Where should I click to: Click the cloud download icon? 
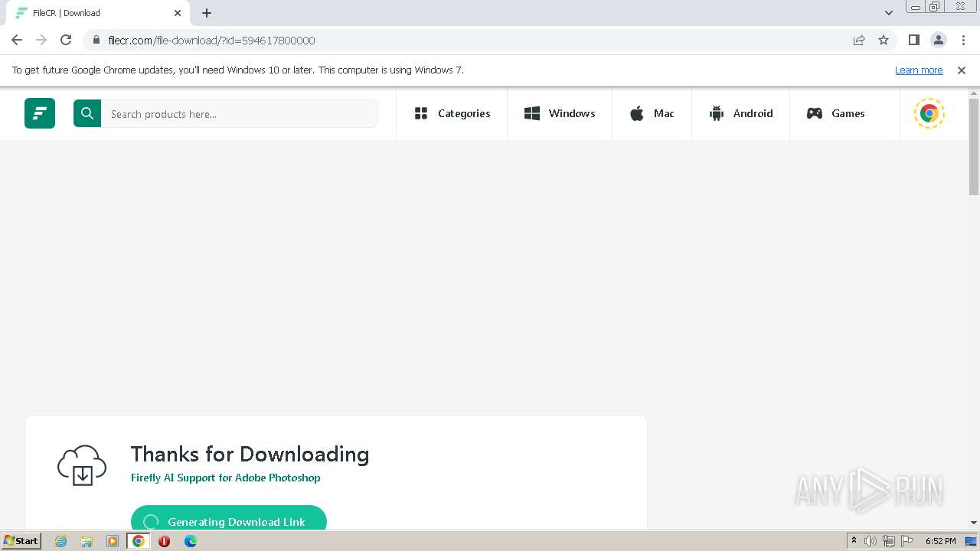pos(82,465)
